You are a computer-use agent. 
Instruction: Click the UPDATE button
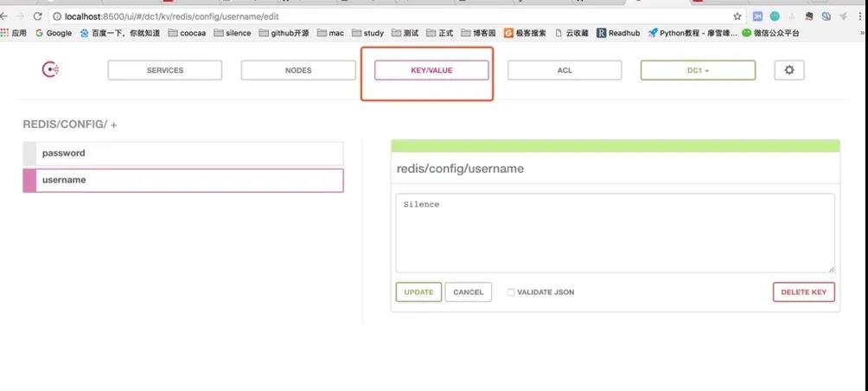418,292
